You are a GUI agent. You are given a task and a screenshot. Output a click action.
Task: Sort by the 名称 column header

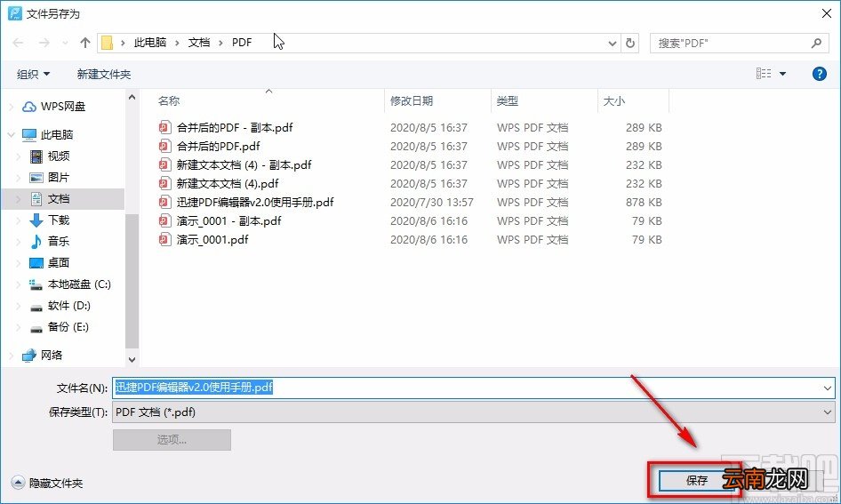(x=168, y=100)
